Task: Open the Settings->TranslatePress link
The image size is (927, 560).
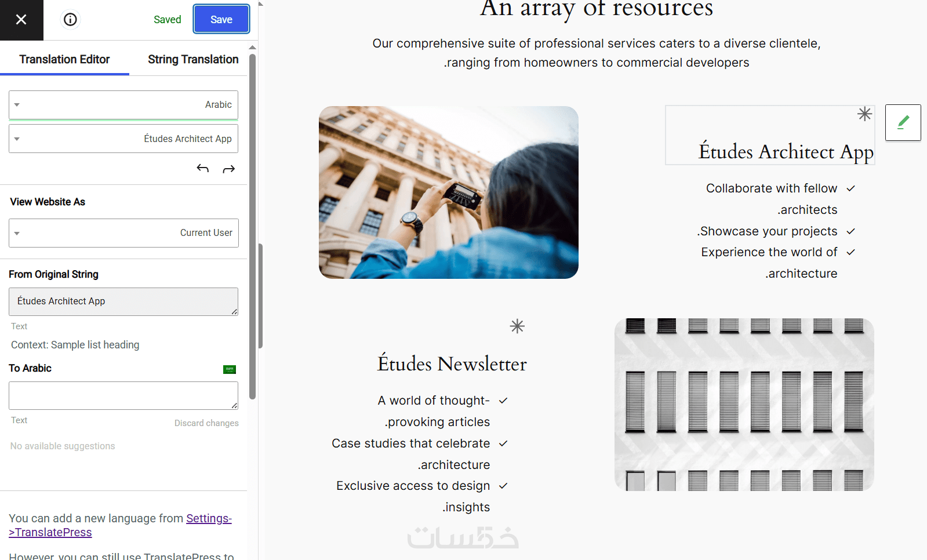Action: click(x=120, y=525)
